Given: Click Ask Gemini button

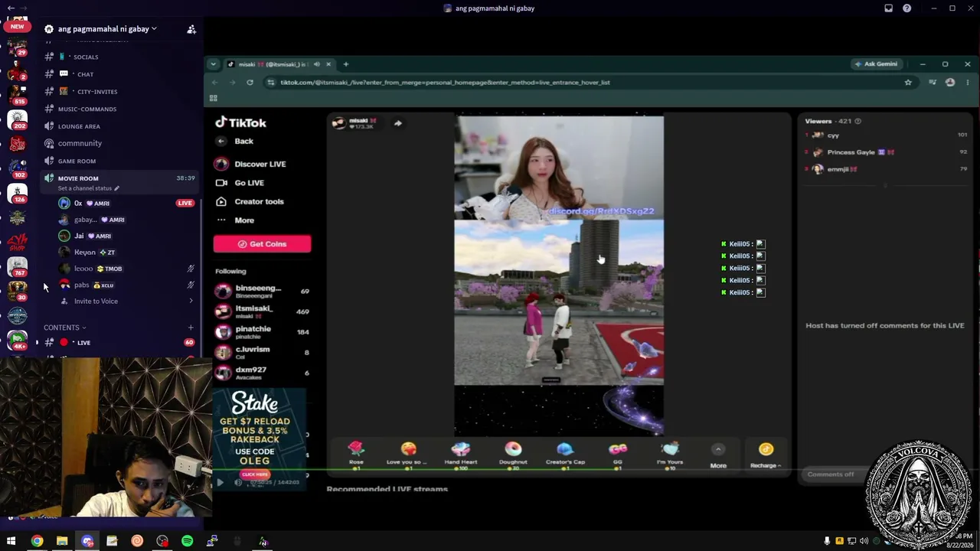Looking at the screenshot, I should click(876, 64).
